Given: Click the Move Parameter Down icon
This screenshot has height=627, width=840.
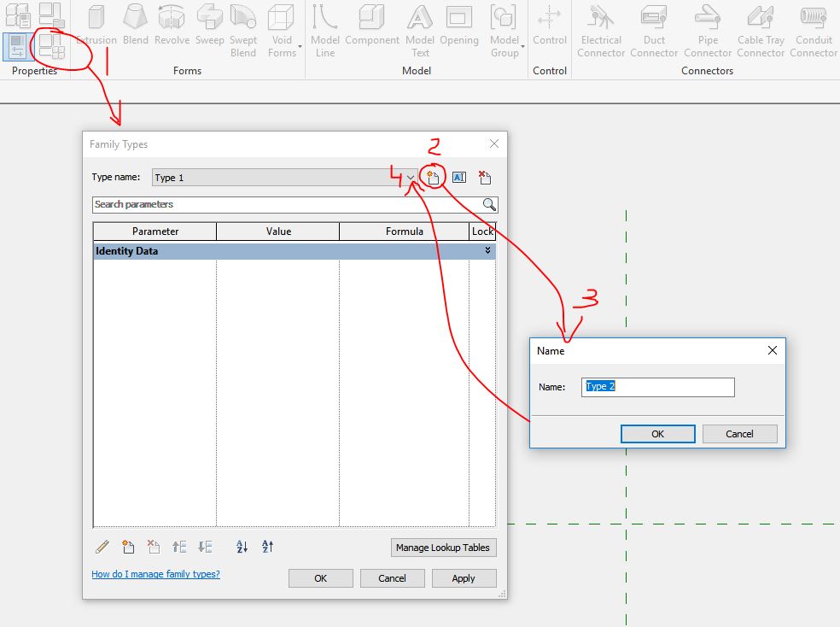Looking at the screenshot, I should (x=205, y=547).
